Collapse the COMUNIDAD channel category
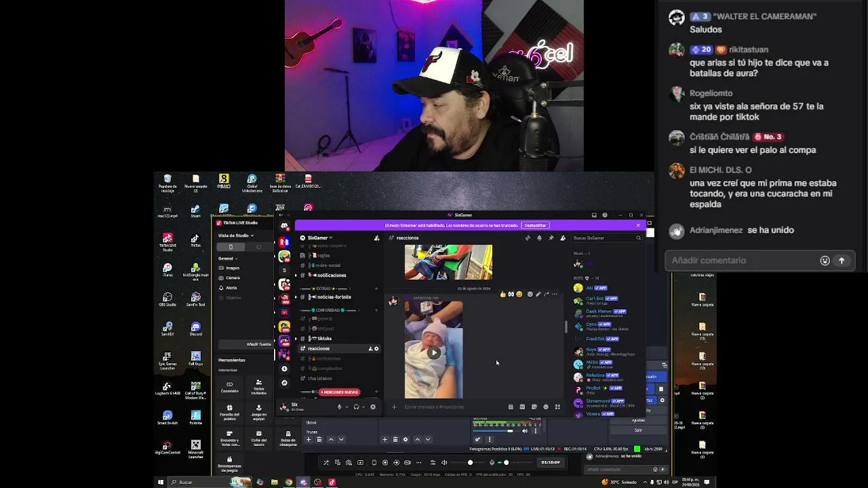The image size is (868, 488). coord(329,310)
